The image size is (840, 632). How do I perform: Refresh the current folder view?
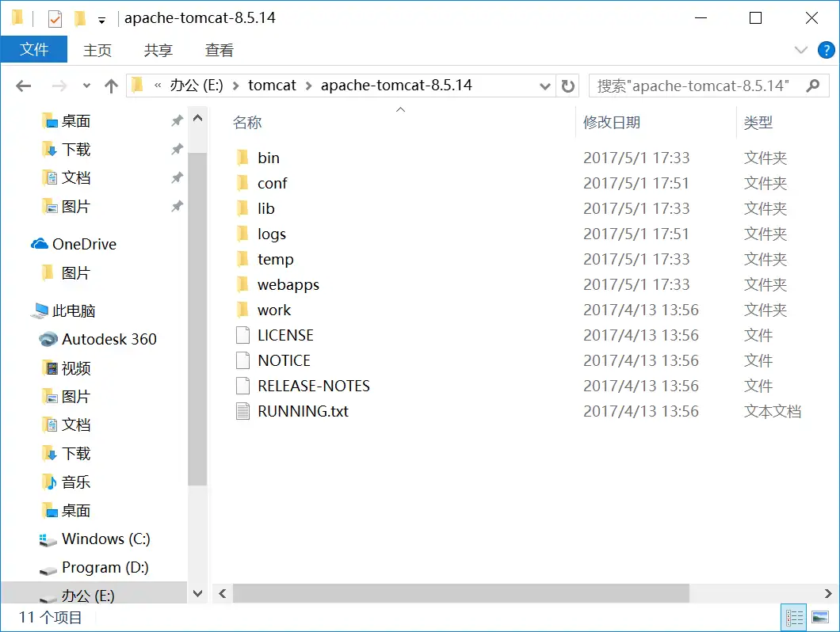567,86
